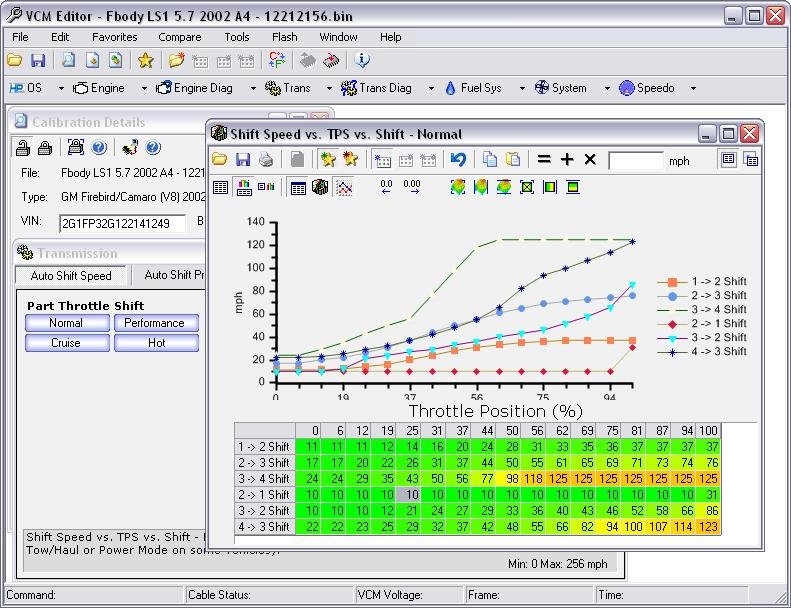This screenshot has width=791, height=608.
Task: Click the plus sign add icon
Action: point(567,160)
